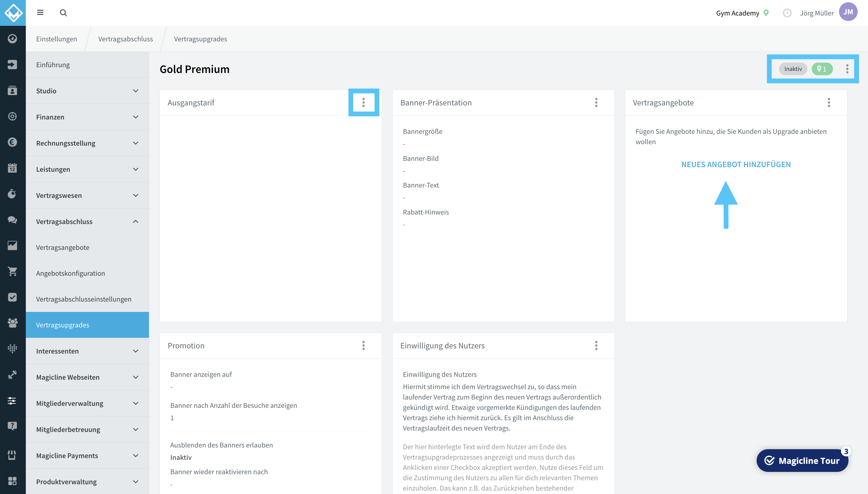Open Vertragsangebote card options menu

(x=829, y=103)
